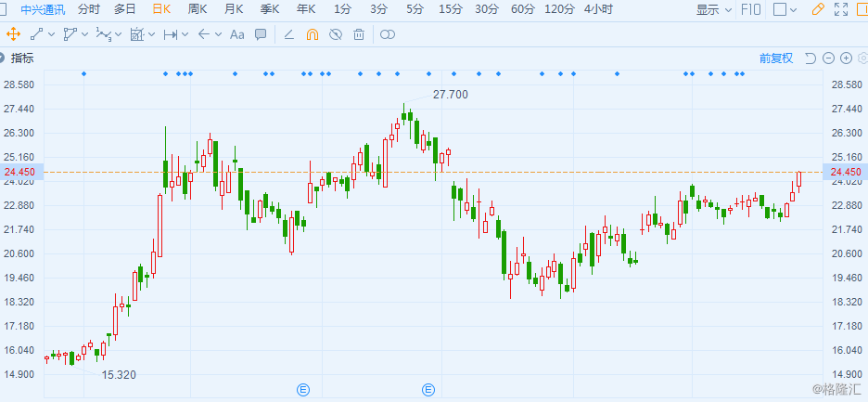This screenshot has height=402, width=868.
Task: Open first E earnings event marker
Action: coord(303,390)
